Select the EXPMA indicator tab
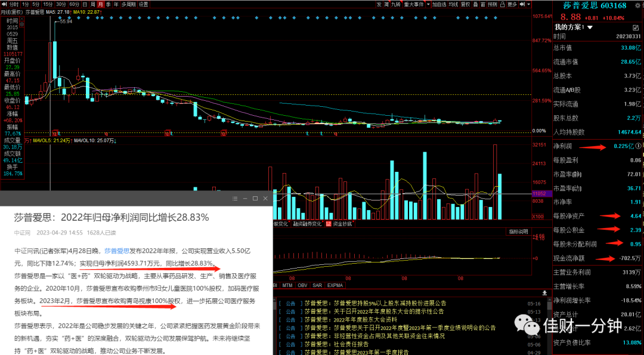The height and width of the screenshot is (355, 644). [x=334, y=285]
